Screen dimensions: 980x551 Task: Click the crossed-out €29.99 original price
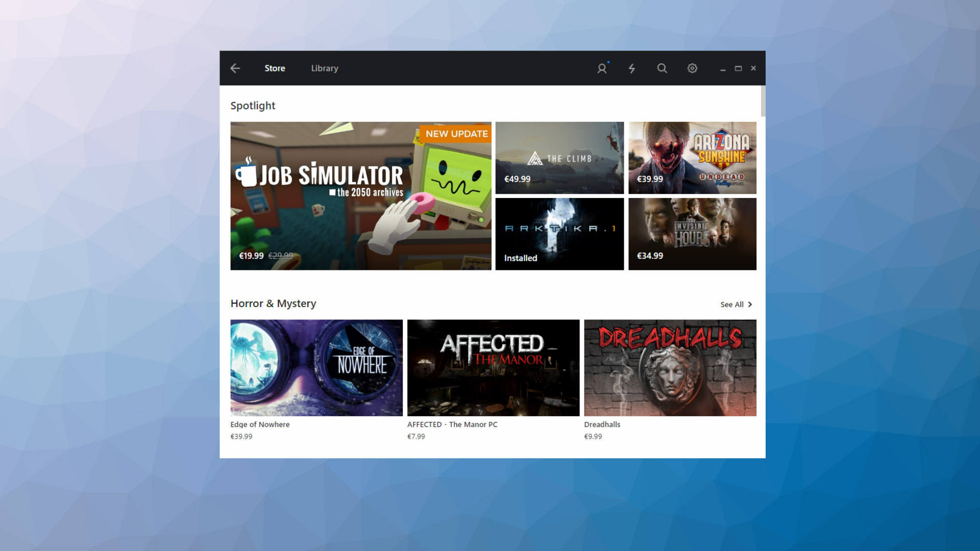(281, 256)
